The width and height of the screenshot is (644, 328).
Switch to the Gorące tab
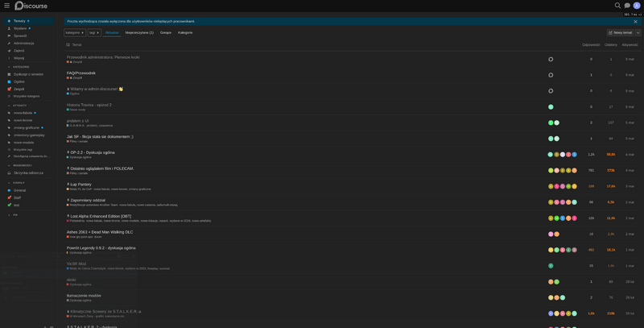coord(166,33)
